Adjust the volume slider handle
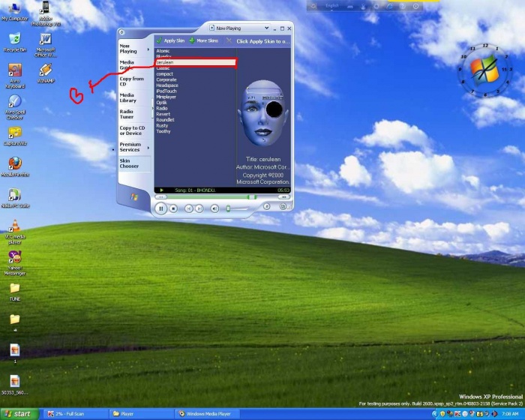This screenshot has height=420, width=525. click(x=228, y=208)
